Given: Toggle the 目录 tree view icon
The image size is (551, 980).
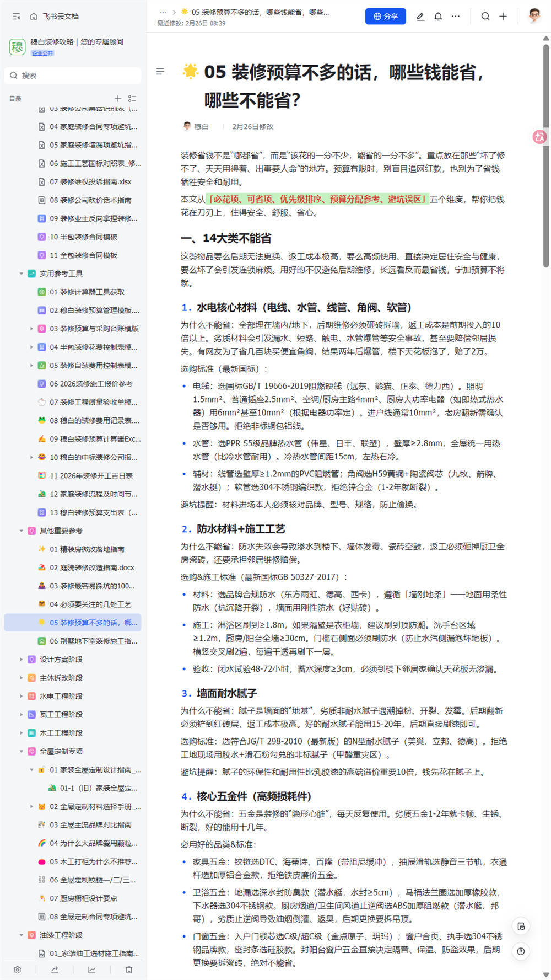Looking at the screenshot, I should pos(132,99).
